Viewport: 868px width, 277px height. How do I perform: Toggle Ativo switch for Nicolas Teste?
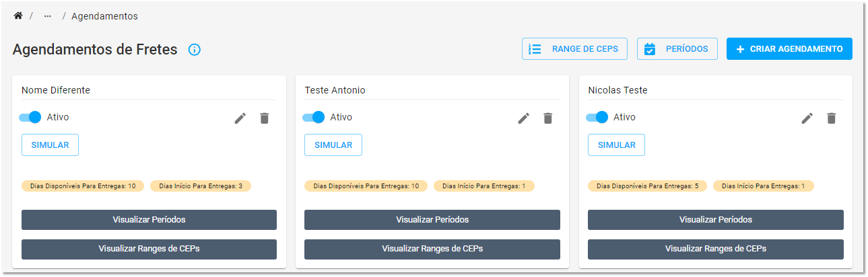(x=597, y=117)
